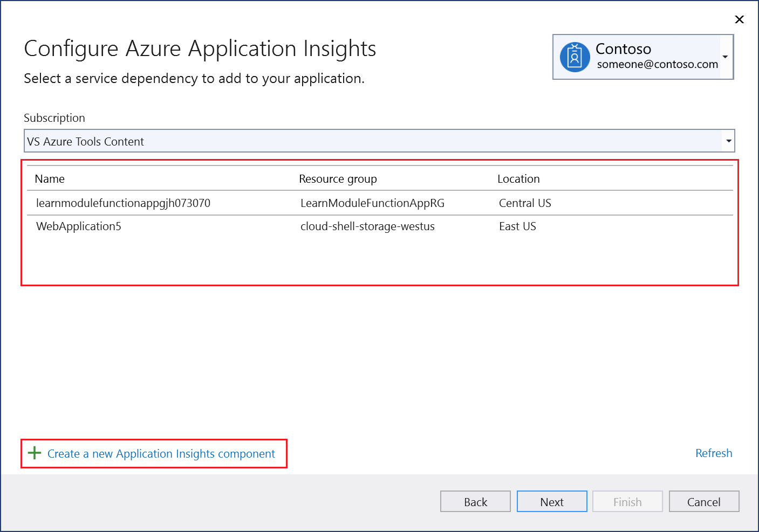This screenshot has height=532, width=759.
Task: Click the Location column header
Action: point(518,179)
